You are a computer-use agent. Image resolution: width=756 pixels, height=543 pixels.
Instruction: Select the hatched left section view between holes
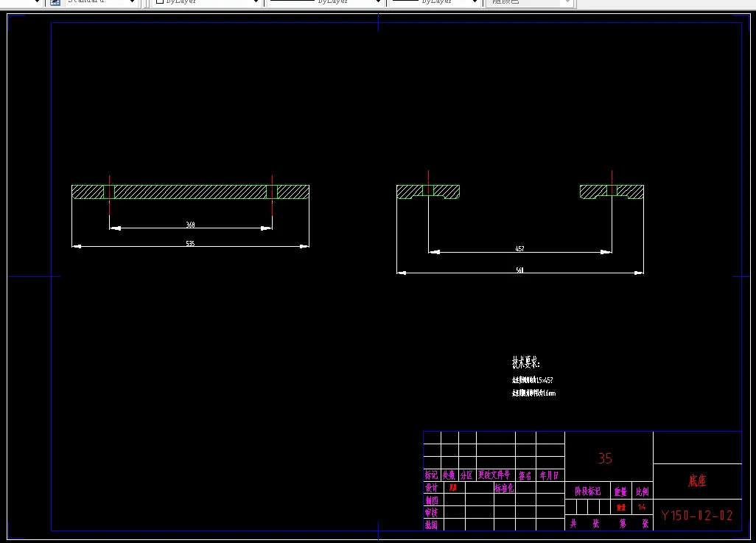[190, 192]
